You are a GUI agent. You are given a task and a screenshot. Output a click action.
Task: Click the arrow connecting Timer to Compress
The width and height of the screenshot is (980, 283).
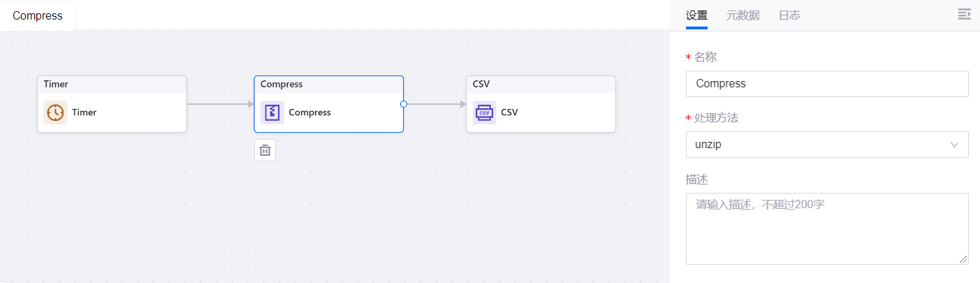pyautogui.click(x=220, y=104)
